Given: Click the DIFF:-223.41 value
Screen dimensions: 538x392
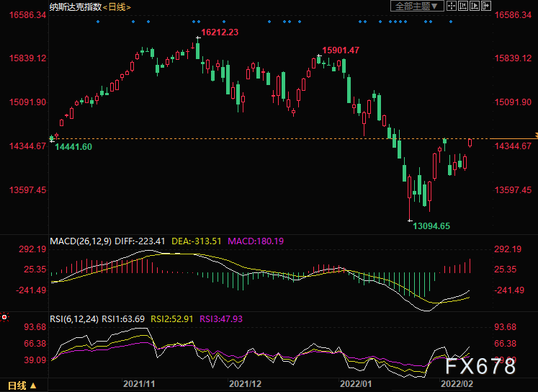Looking at the screenshot, I should pyautogui.click(x=140, y=241).
